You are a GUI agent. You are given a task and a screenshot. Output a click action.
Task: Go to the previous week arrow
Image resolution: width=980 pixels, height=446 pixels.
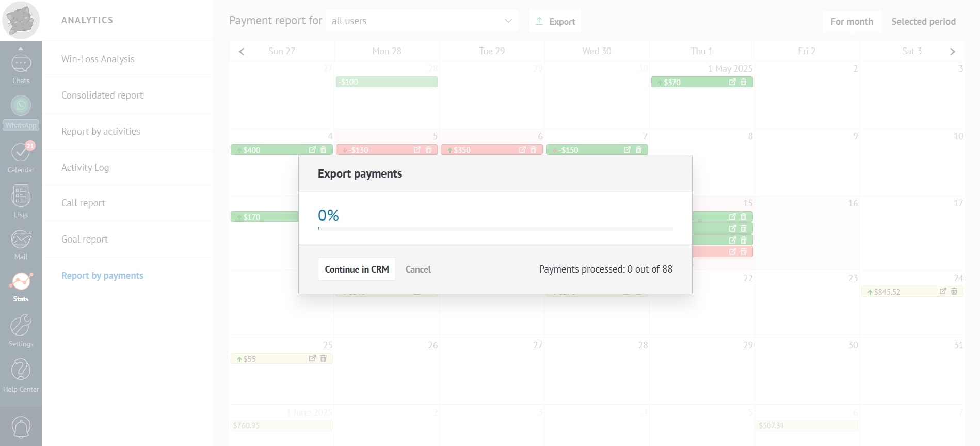pyautogui.click(x=241, y=51)
